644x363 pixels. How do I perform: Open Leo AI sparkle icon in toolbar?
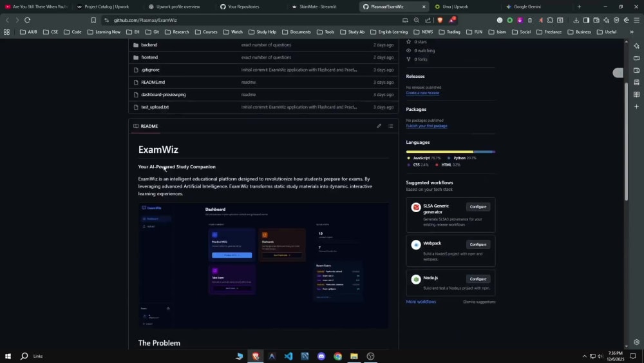[606, 20]
